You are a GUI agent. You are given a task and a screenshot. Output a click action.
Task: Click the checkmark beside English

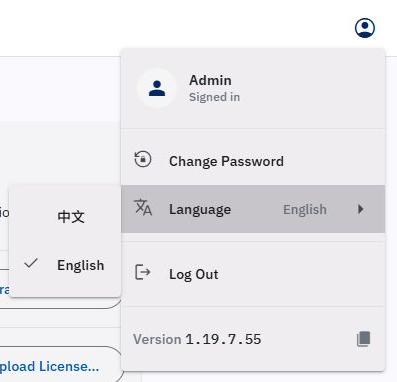tap(31, 263)
